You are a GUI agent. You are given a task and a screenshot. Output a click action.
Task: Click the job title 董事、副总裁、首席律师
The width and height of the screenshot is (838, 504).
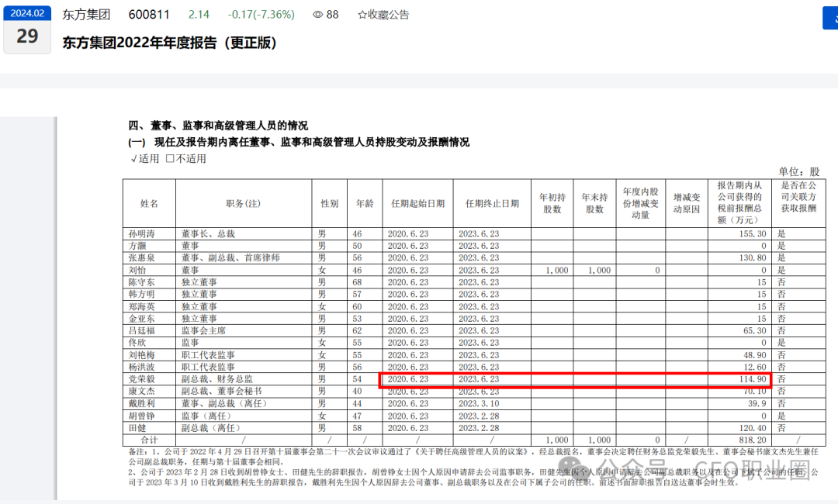point(230,258)
